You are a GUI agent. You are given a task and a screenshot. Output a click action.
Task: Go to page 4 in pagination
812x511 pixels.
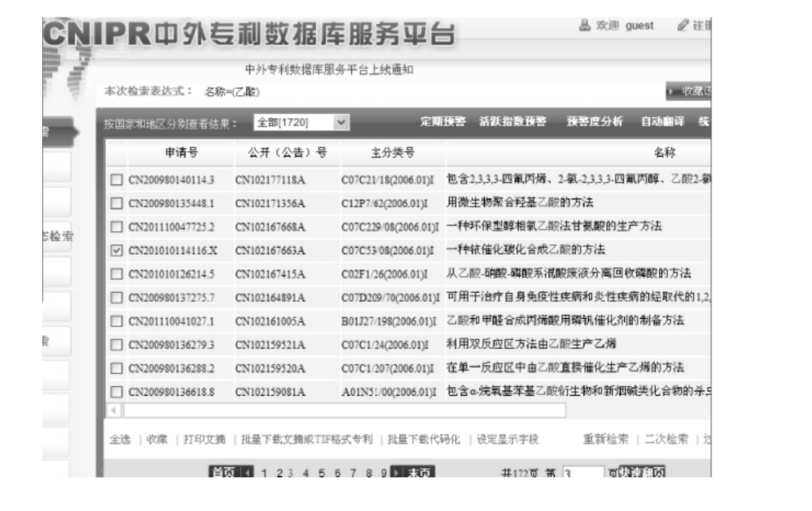306,473
